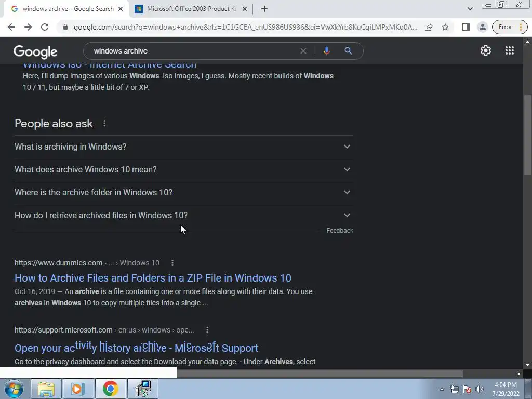Select the windows archive Google Search tab
The width and height of the screenshot is (532, 399).
tap(66, 9)
